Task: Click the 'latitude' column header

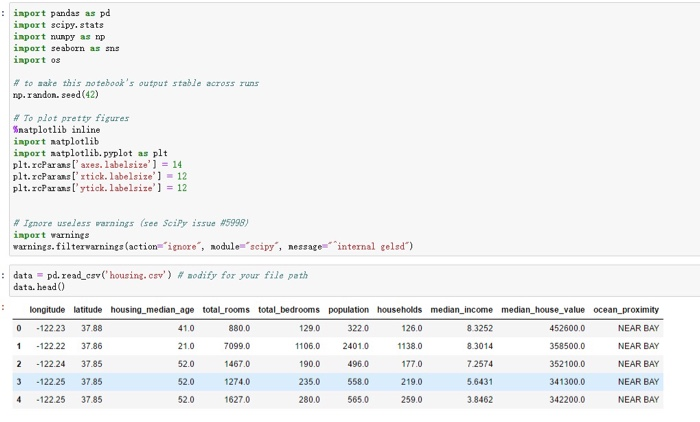Action: tap(88, 310)
